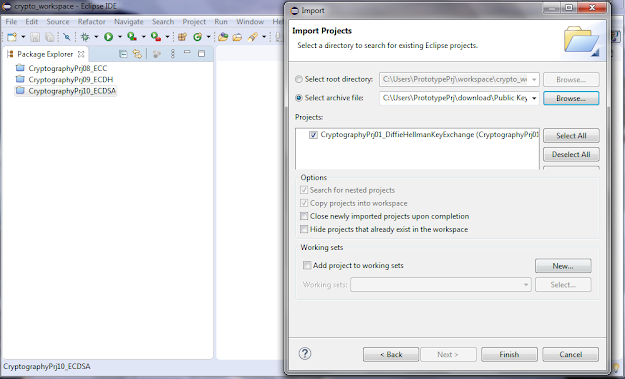625x379 pixels.
Task: Open the Source menu
Action: (x=58, y=22)
